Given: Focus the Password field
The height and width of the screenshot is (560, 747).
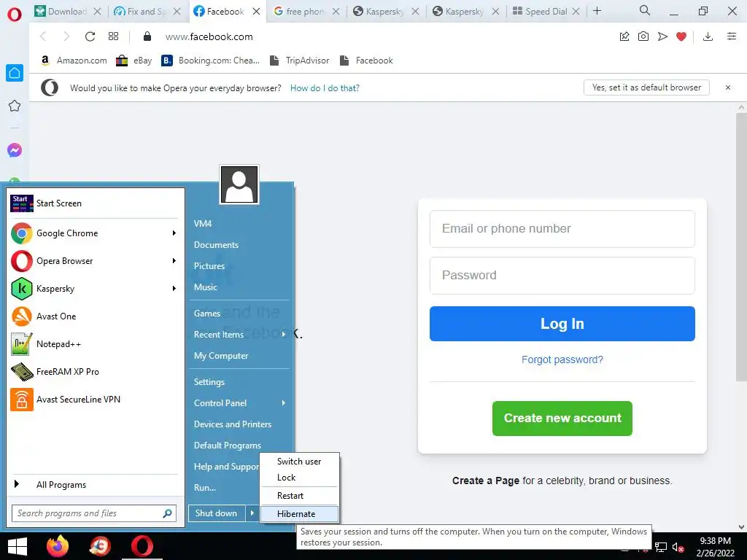Looking at the screenshot, I should (x=562, y=276).
